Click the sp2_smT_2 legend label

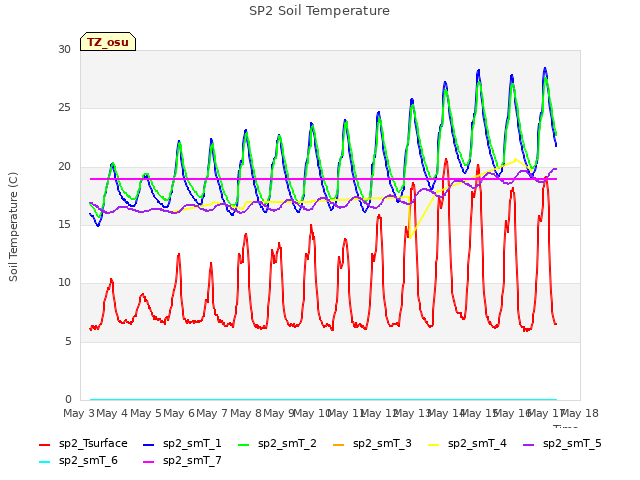click(287, 443)
